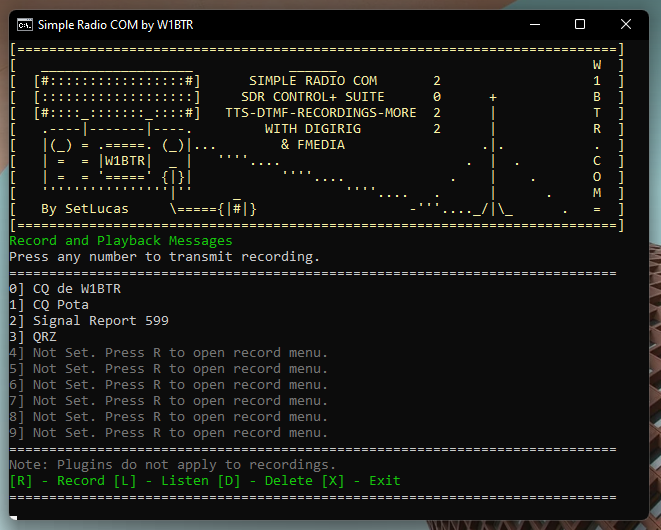Click the 'W1BTR' label on ASCII radio
The height and width of the screenshot is (530, 661).
point(125,161)
